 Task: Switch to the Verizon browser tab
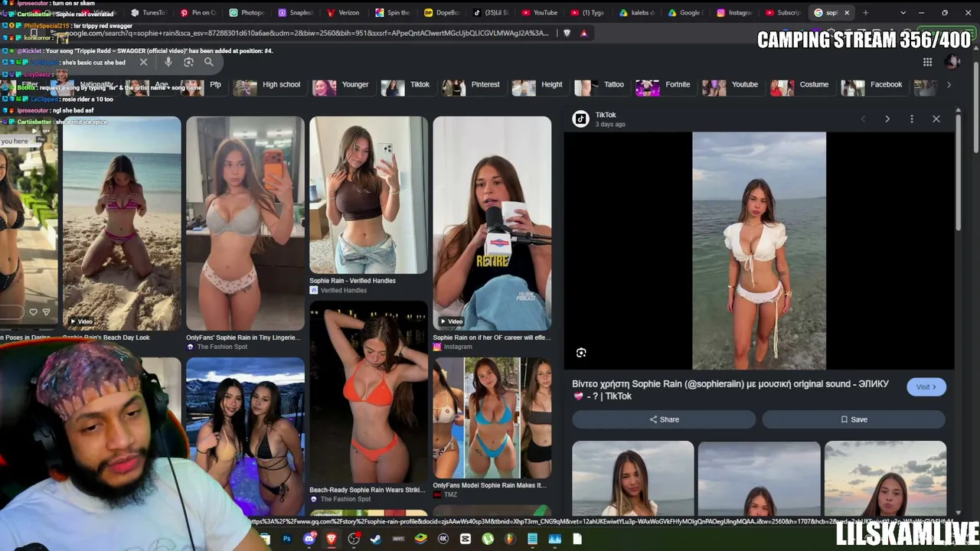pos(344,12)
